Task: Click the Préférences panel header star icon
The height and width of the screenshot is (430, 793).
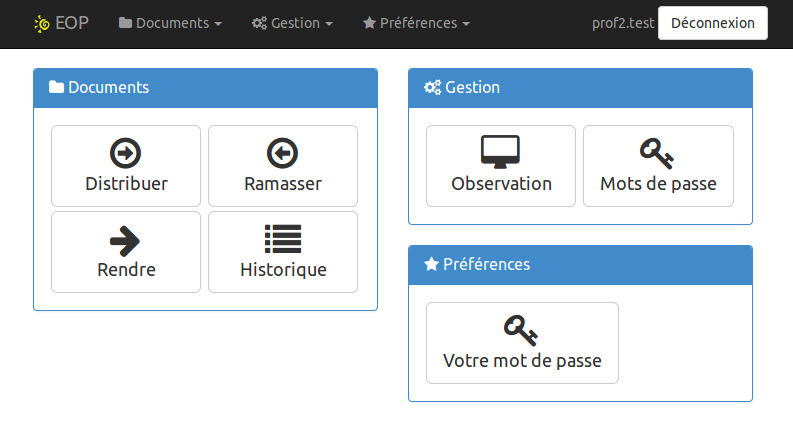Action: [x=432, y=265]
